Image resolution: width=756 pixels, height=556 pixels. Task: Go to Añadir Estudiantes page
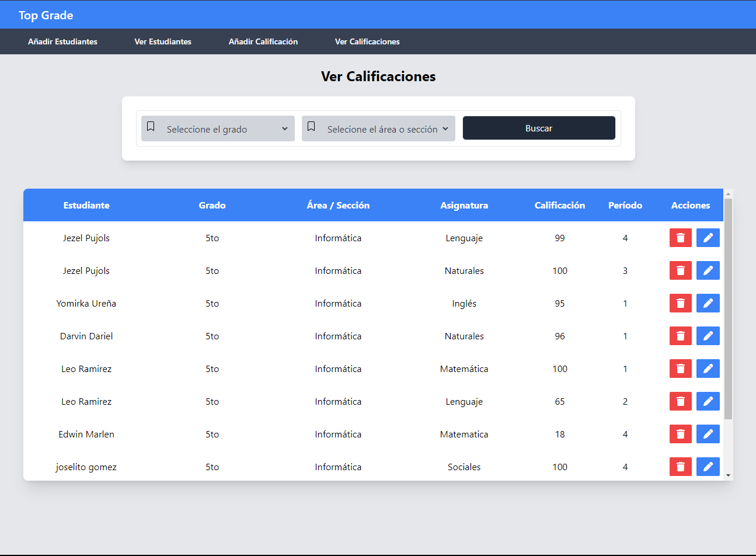pos(62,41)
